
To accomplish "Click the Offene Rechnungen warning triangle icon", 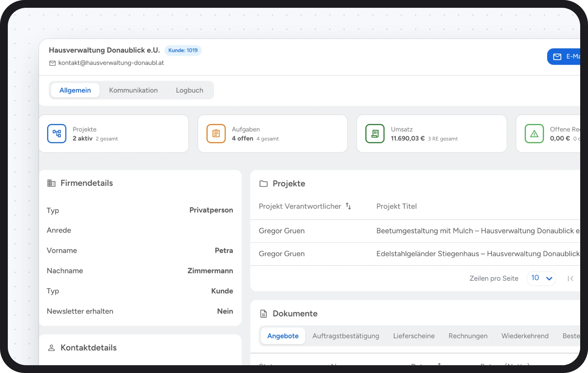I will 534,134.
